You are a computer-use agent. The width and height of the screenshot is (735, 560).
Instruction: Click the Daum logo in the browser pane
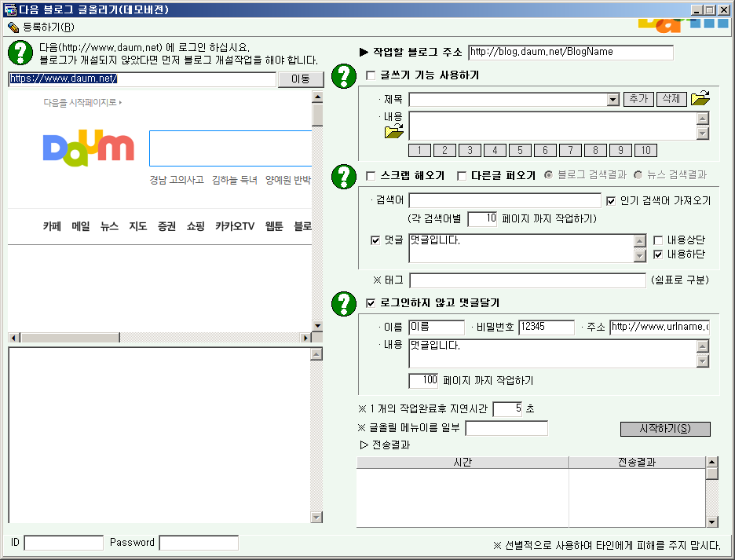click(88, 148)
